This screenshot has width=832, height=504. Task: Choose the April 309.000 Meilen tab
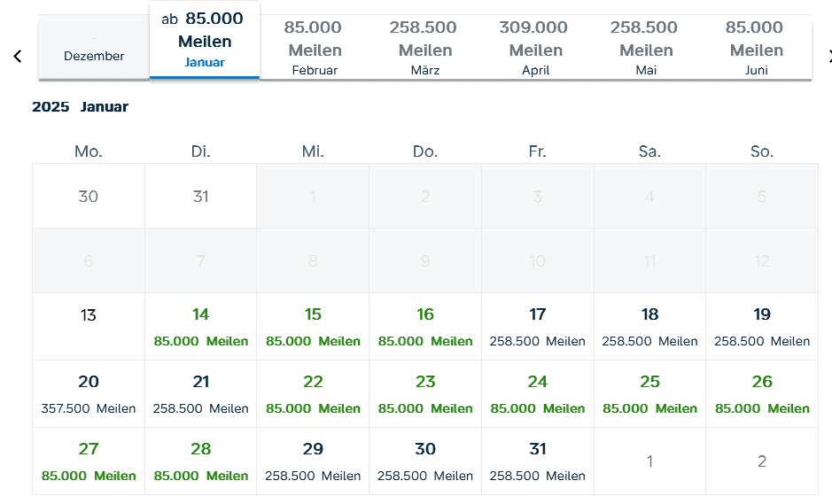535,49
